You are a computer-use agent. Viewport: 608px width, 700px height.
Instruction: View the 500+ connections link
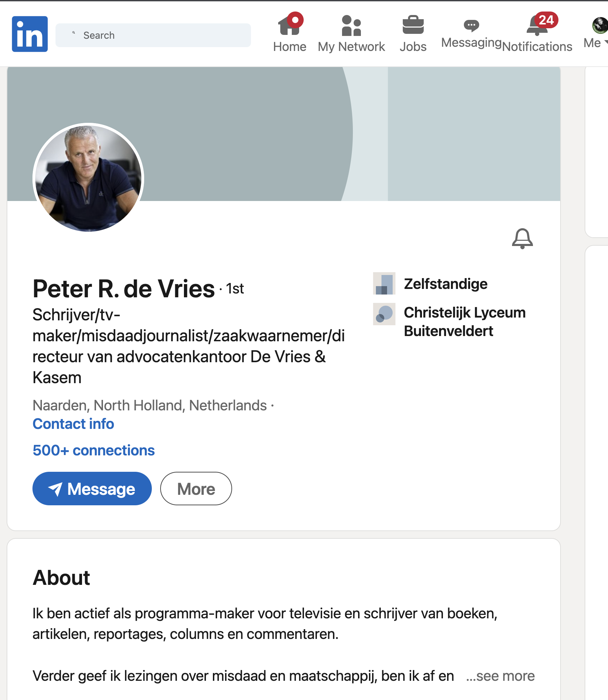pyautogui.click(x=94, y=450)
